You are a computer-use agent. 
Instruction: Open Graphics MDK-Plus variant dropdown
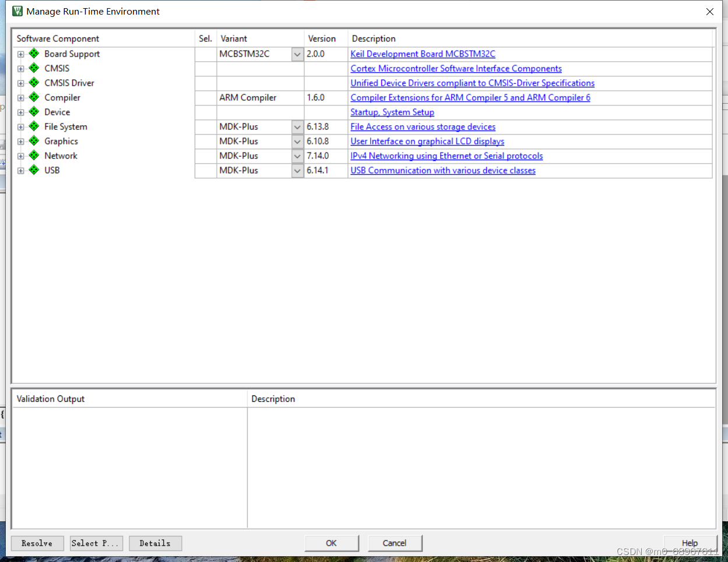pos(297,142)
